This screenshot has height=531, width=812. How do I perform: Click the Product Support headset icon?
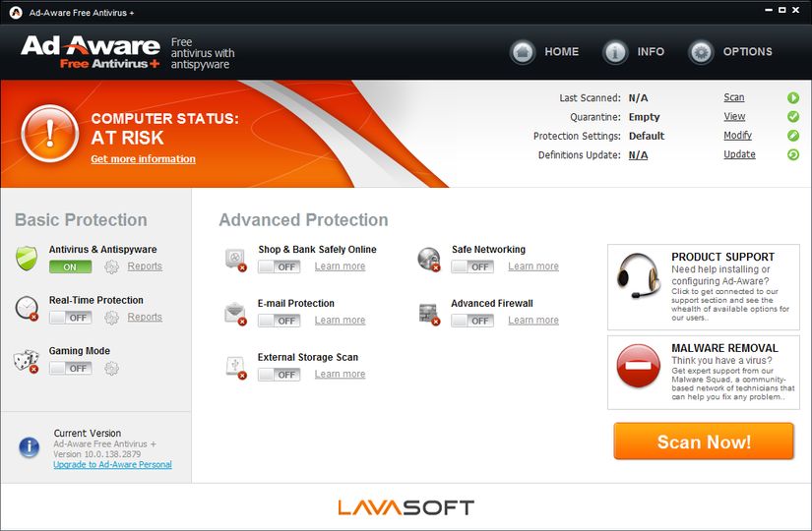[638, 274]
